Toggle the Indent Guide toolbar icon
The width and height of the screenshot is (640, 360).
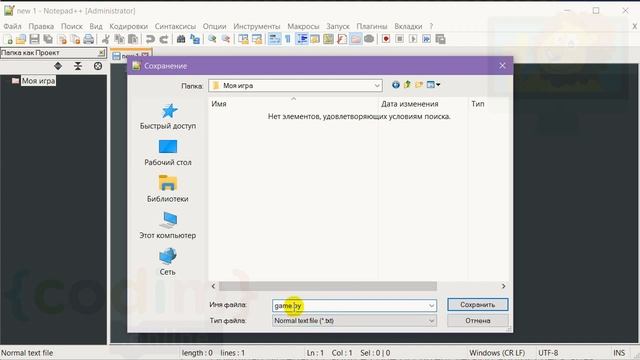pyautogui.click(x=302, y=39)
